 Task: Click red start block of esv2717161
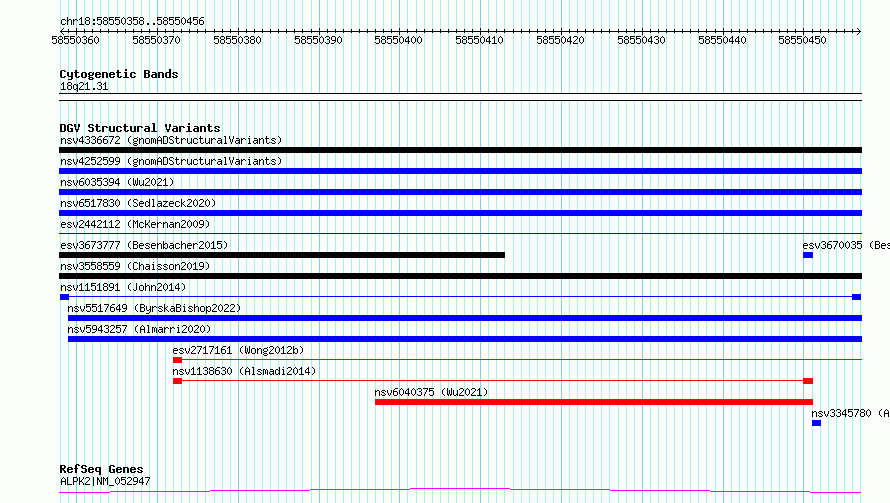[178, 361]
